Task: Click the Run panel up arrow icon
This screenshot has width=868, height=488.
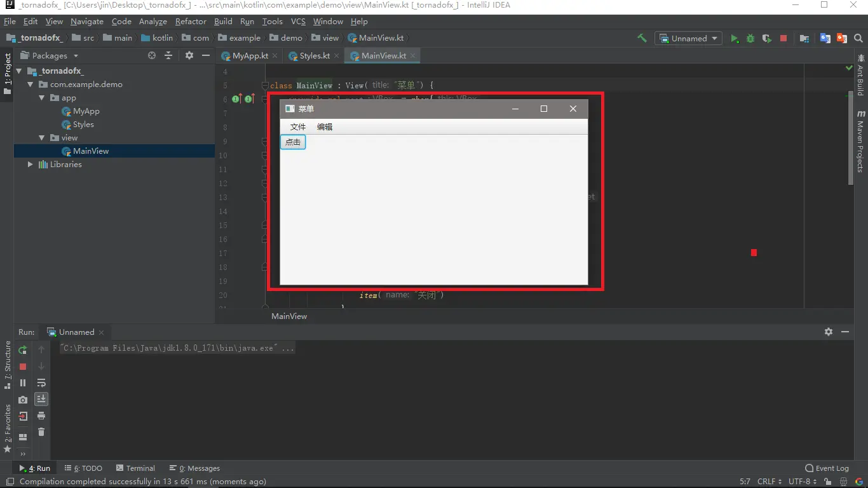Action: (x=41, y=349)
